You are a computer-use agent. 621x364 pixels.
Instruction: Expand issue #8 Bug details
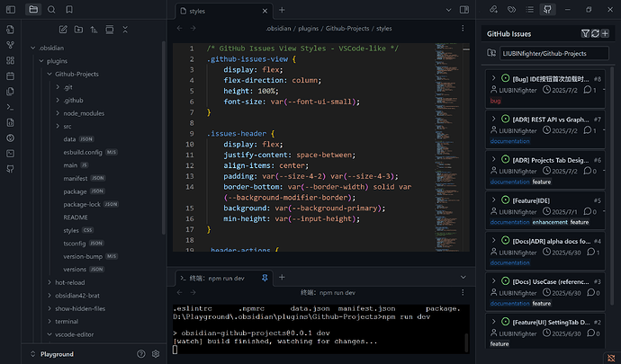(493, 78)
